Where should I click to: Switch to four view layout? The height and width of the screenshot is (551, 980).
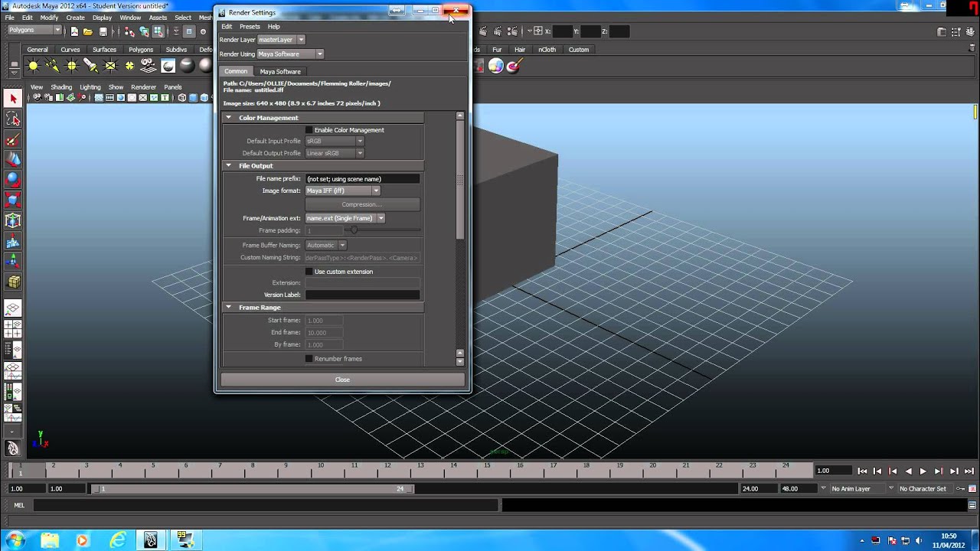[13, 330]
